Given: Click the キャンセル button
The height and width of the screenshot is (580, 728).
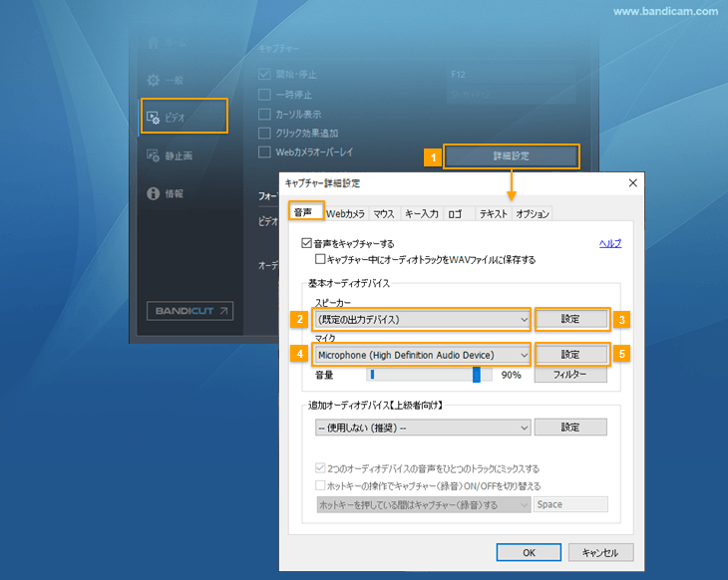Looking at the screenshot, I should click(x=600, y=553).
